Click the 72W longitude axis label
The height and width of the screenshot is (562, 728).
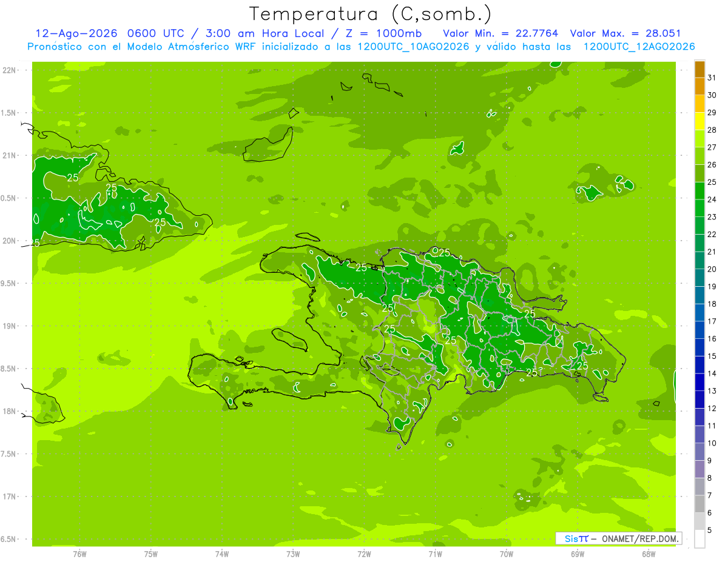[364, 554]
